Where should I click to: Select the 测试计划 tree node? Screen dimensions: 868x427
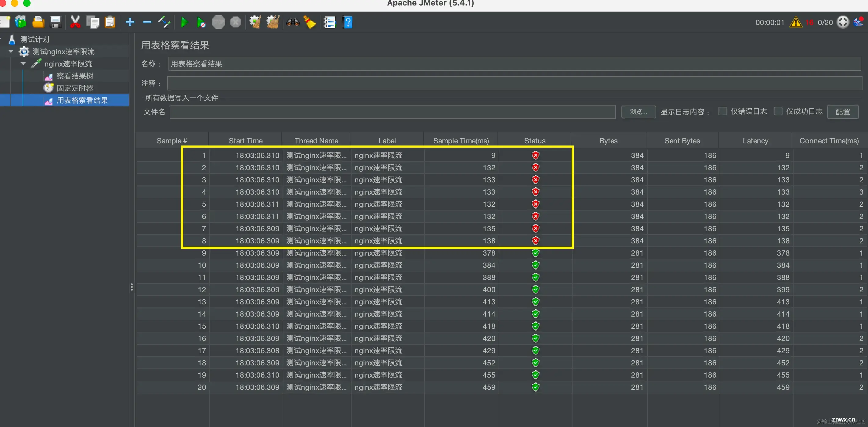pyautogui.click(x=34, y=39)
